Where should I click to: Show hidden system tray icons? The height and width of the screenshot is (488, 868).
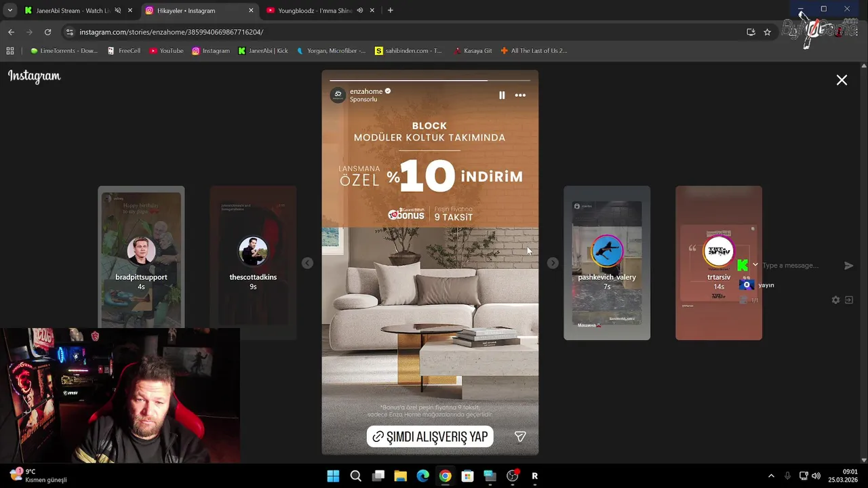pos(771,476)
